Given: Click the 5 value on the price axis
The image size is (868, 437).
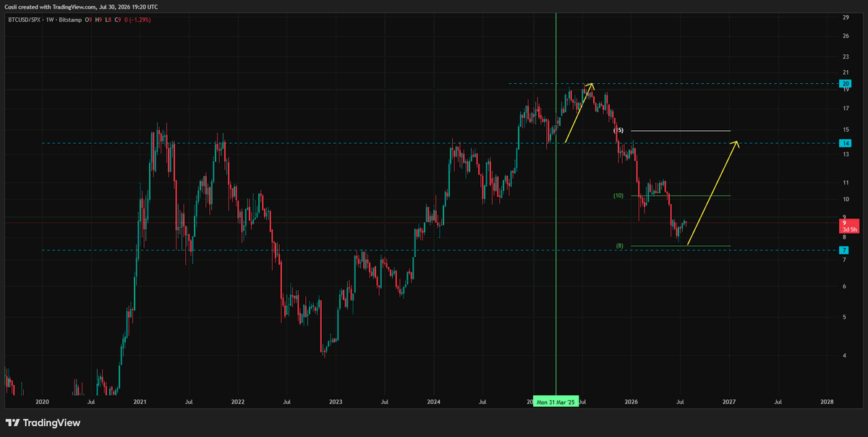Looking at the screenshot, I should pos(844,317).
